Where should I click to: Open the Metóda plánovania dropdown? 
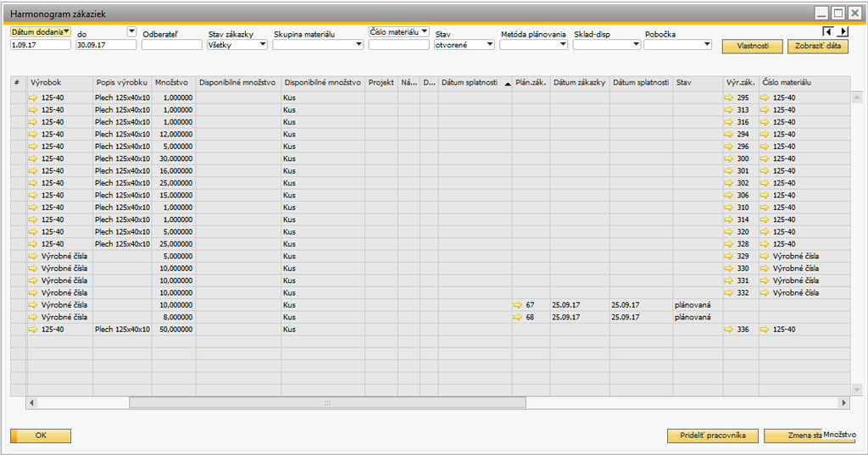pyautogui.click(x=563, y=45)
